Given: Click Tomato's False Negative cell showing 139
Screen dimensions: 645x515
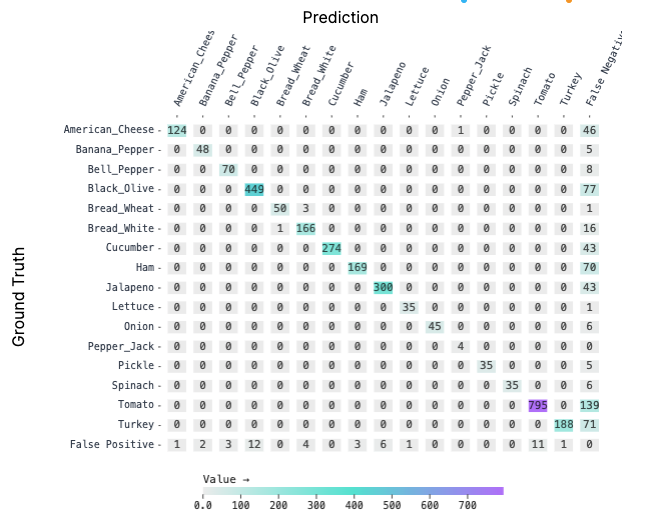Looking at the screenshot, I should point(589,405).
